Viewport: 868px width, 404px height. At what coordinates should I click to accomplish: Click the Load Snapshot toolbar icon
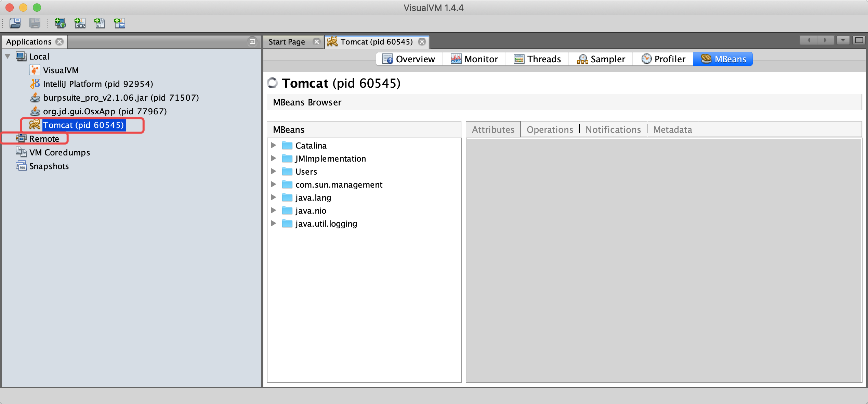click(15, 23)
